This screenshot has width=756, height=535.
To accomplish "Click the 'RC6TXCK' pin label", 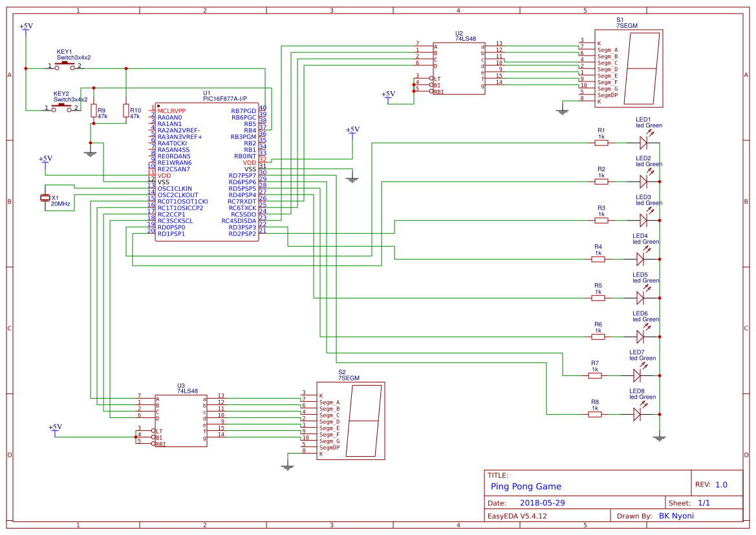I will 243,208.
